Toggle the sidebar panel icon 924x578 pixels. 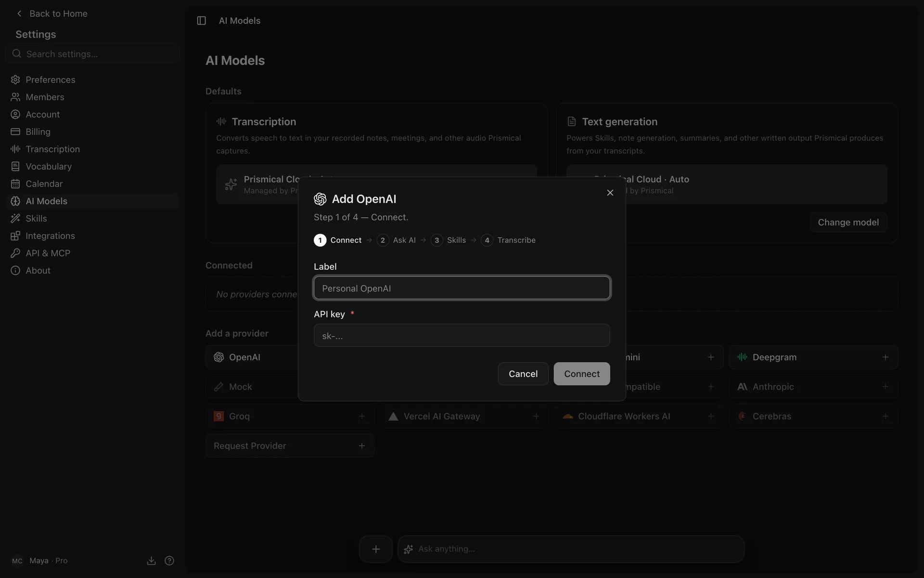[x=202, y=21]
